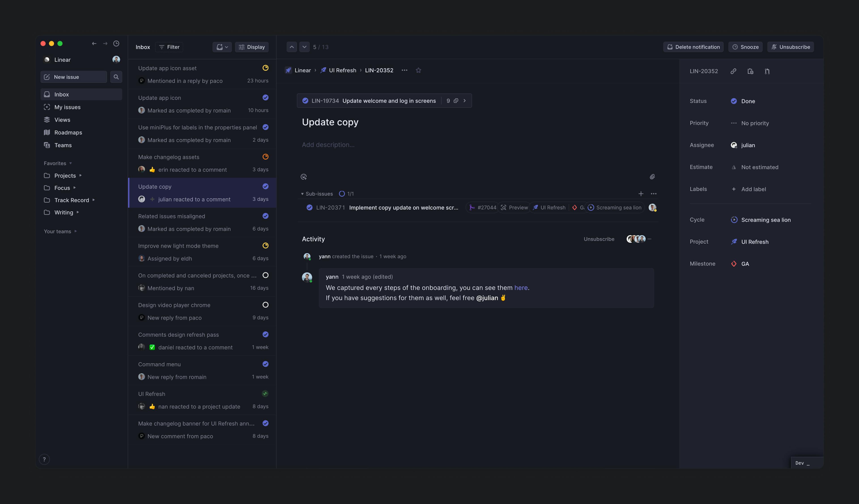Open Inbox in sidebar
Screen dimensions: 859x504
[x=81, y=94]
